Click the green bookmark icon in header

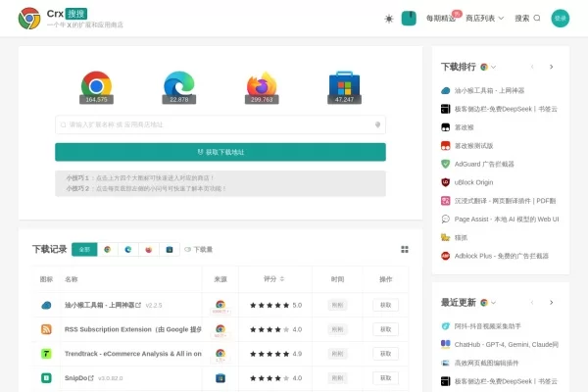pos(409,18)
